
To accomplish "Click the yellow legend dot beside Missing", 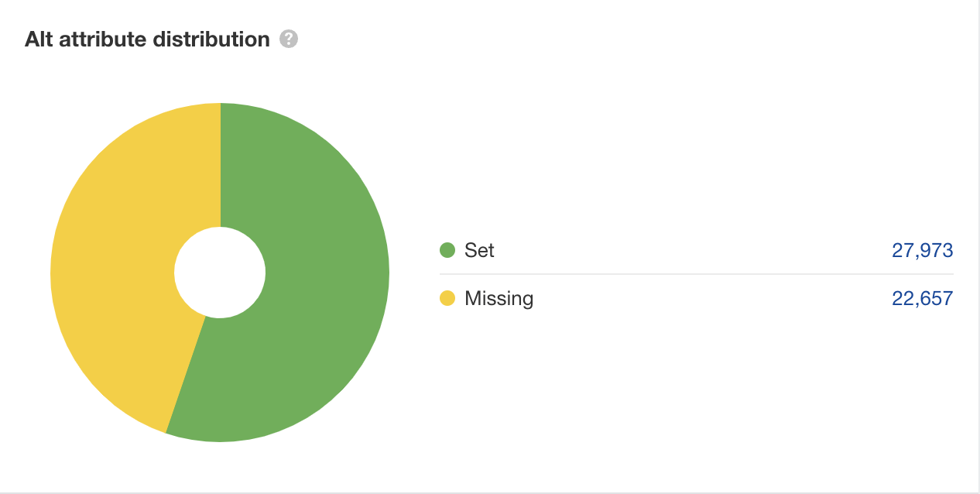I will [x=446, y=298].
